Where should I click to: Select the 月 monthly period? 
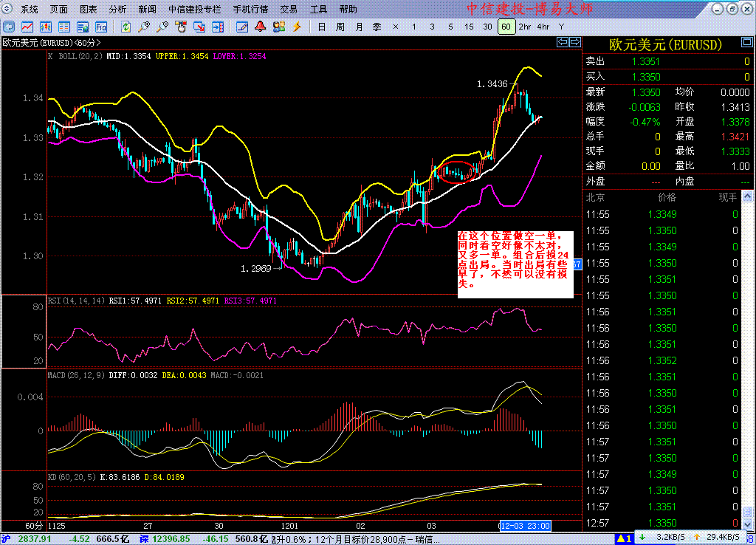click(x=359, y=27)
